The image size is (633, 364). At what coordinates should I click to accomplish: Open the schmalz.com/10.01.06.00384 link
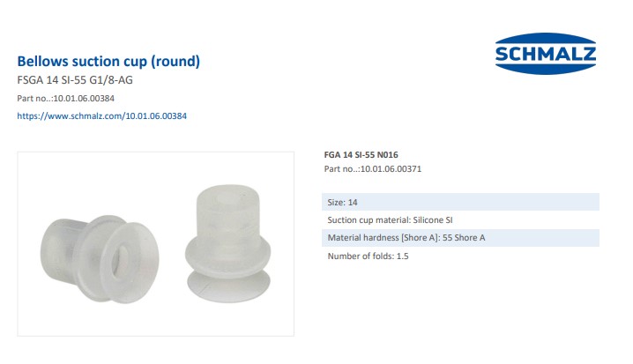pyautogui.click(x=101, y=116)
